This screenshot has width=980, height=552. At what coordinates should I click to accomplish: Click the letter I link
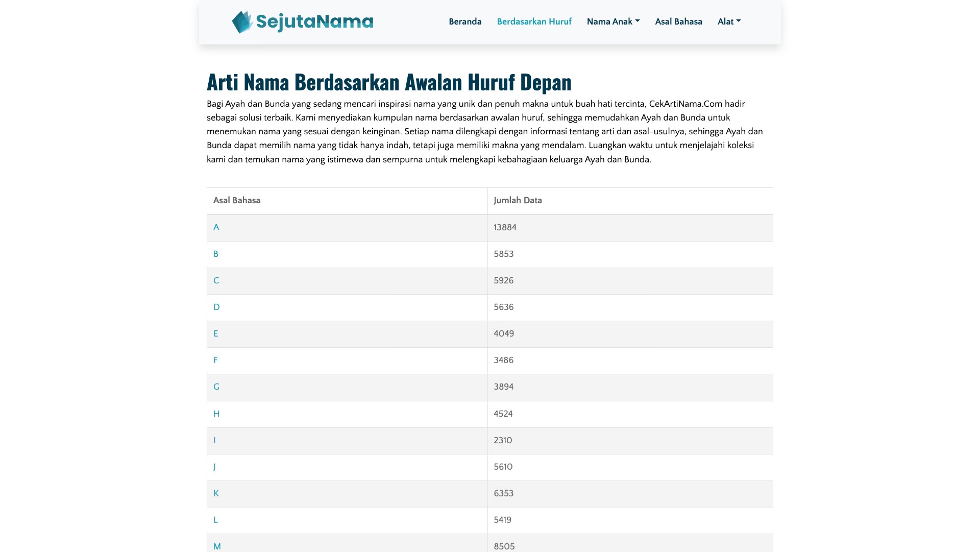click(215, 440)
